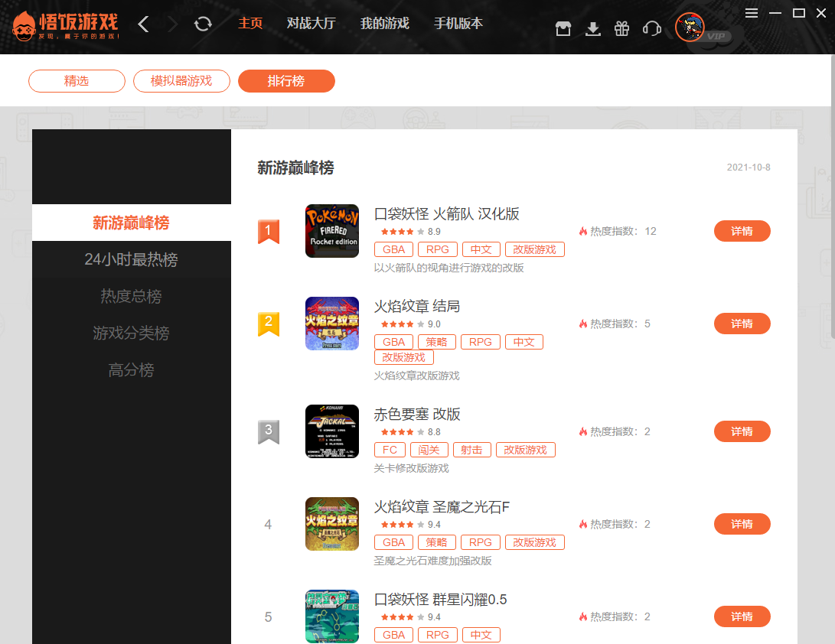Image resolution: width=835 pixels, height=644 pixels.
Task: Click the Jackal 赤色要塞 game thumbnail
Action: point(331,431)
